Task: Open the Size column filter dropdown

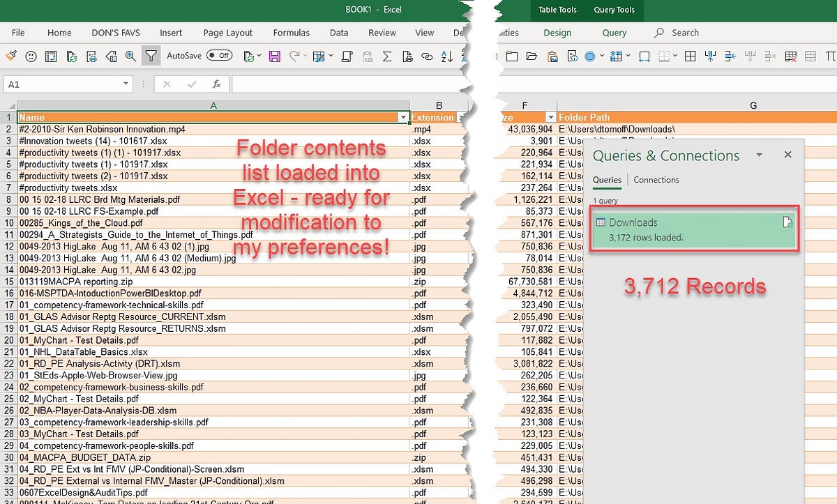Action: click(x=550, y=117)
